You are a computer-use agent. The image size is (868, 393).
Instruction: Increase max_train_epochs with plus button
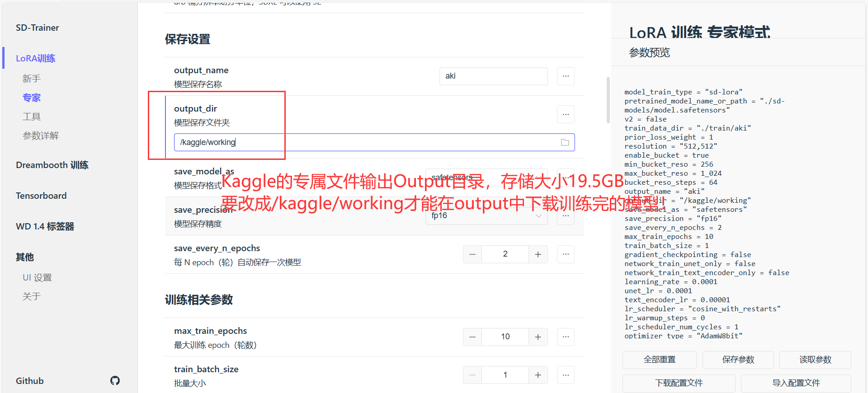tap(538, 337)
